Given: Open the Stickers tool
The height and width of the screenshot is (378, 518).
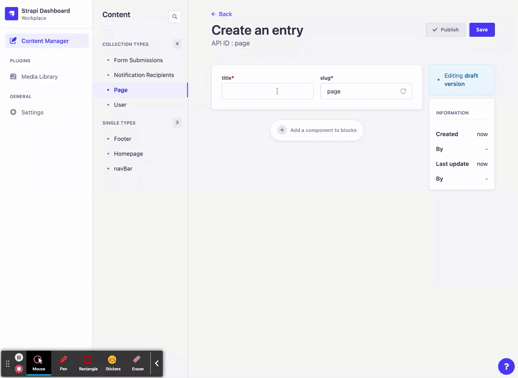Looking at the screenshot, I should (113, 363).
